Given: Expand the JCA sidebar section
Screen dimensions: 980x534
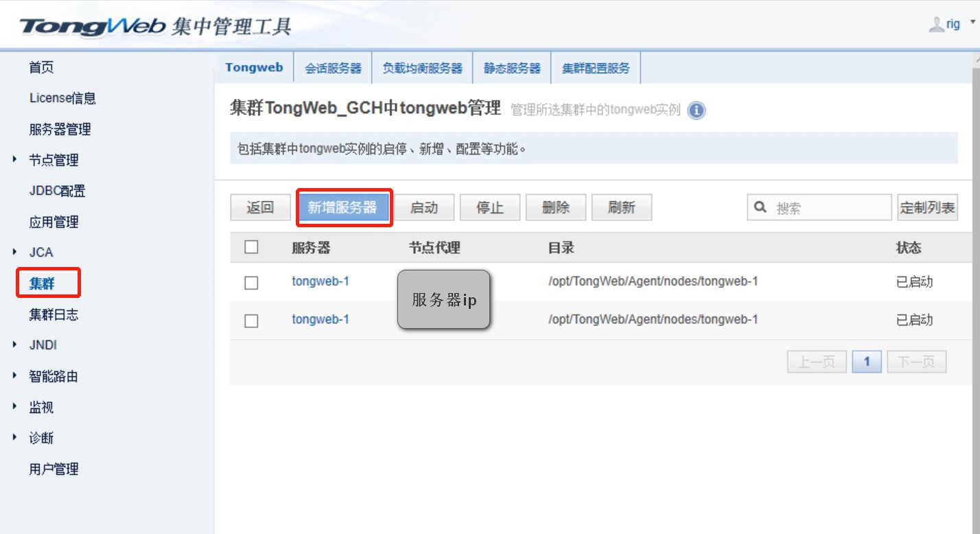Looking at the screenshot, I should click(x=15, y=252).
